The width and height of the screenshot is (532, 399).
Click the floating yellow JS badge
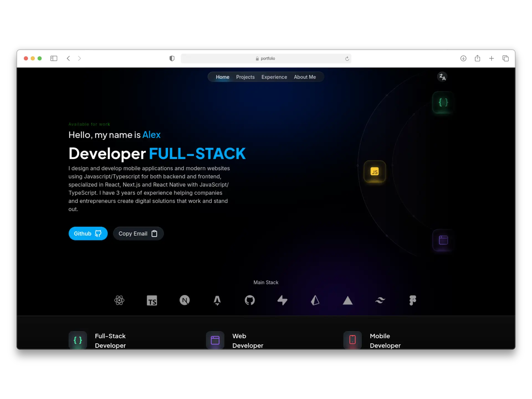(375, 172)
